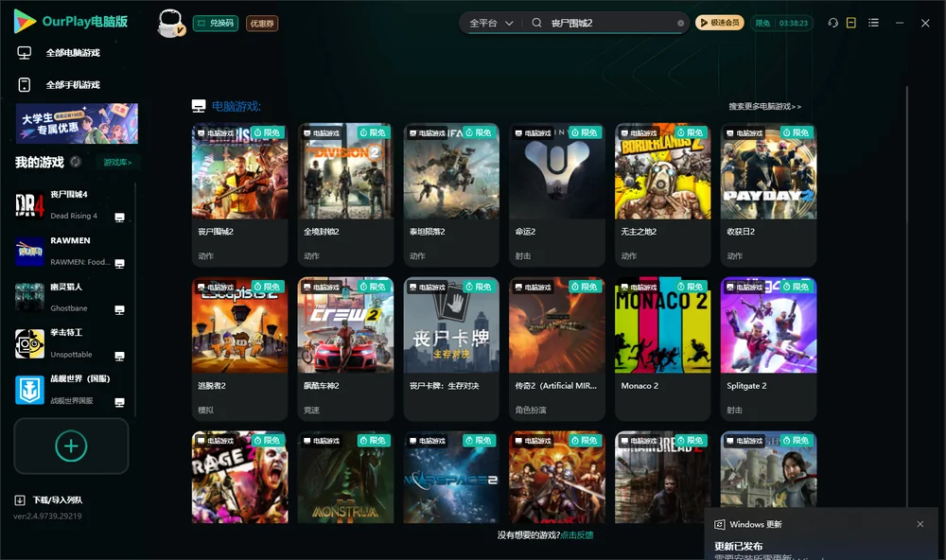This screenshot has width=946, height=560.
Task: Expand the 全平台 platform dropdown
Action: [491, 23]
